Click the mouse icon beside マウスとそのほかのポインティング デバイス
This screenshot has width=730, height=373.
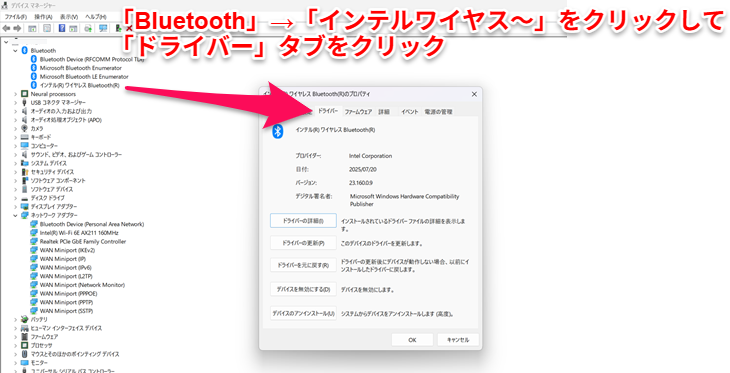(x=25, y=354)
